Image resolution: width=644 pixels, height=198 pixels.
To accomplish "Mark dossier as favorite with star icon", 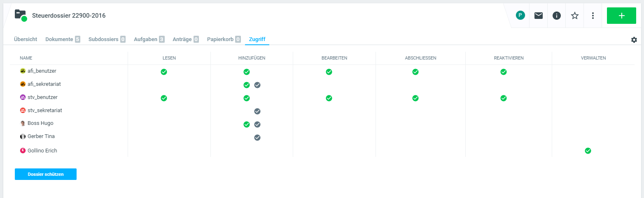I will (x=574, y=16).
